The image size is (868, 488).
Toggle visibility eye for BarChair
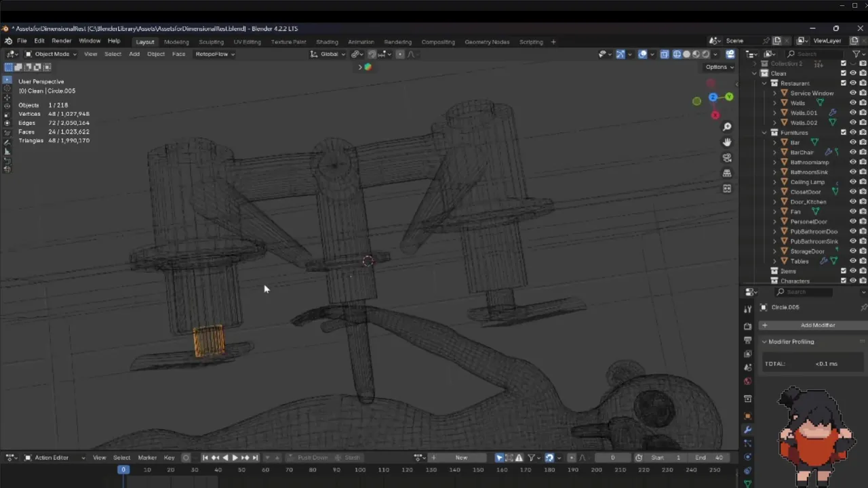pos(853,152)
